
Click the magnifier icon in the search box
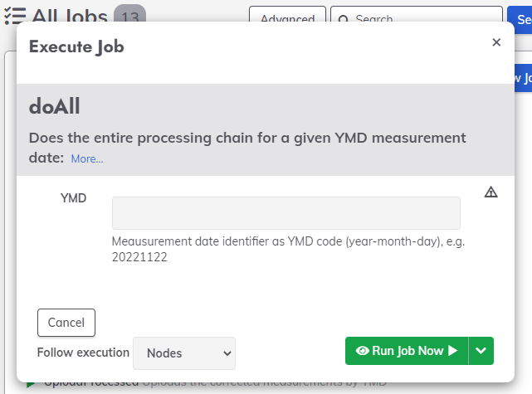[343, 18]
